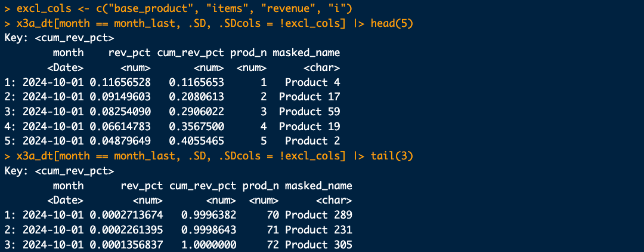Select the Product 231 cell
The image size is (644, 252).
pos(318,230)
